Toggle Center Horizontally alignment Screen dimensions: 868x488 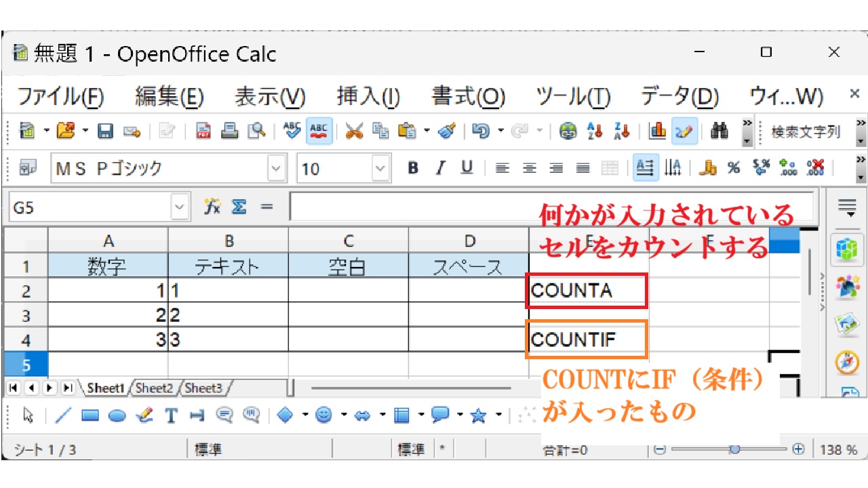coord(530,168)
